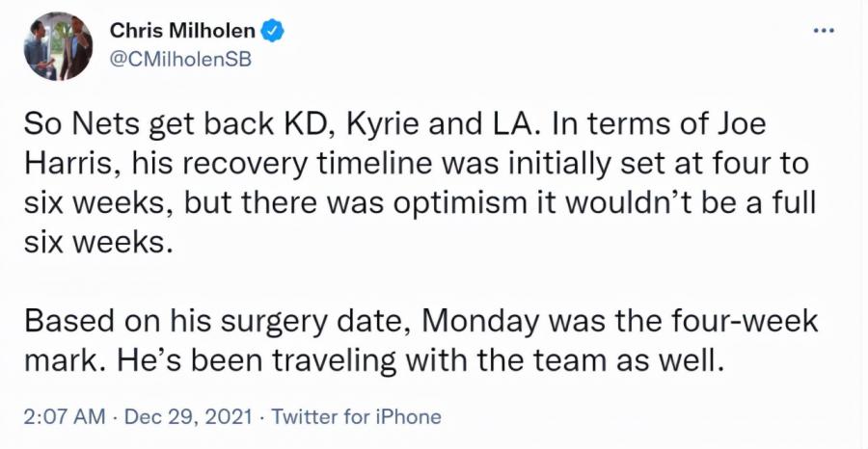Click the Chris Milholen display name
The image size is (868, 449).
[182, 31]
